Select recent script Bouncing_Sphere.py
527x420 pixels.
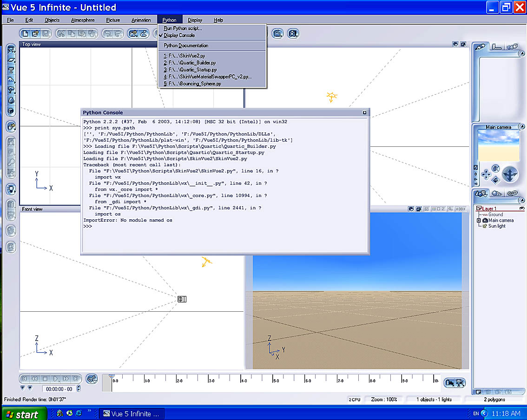[192, 84]
